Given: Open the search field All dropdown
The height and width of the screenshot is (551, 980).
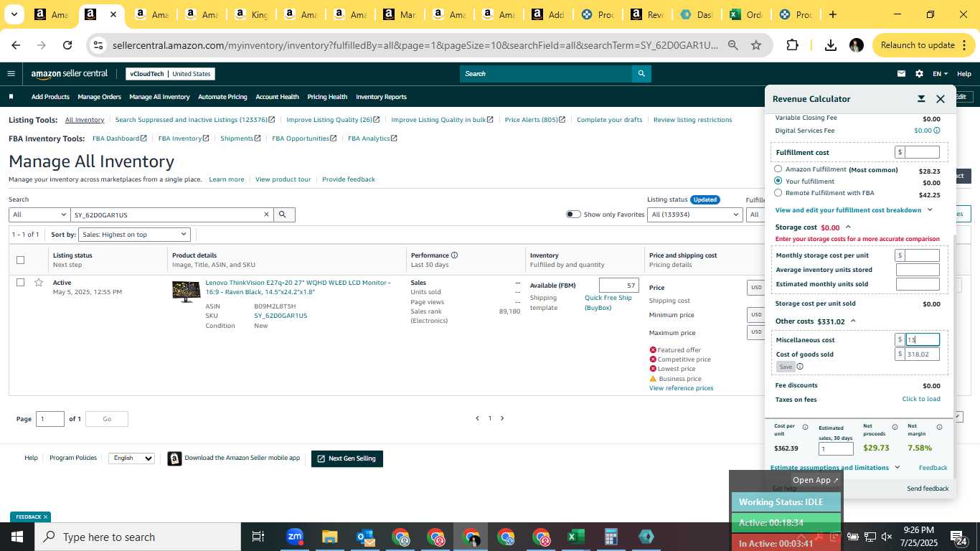Looking at the screenshot, I should point(39,215).
